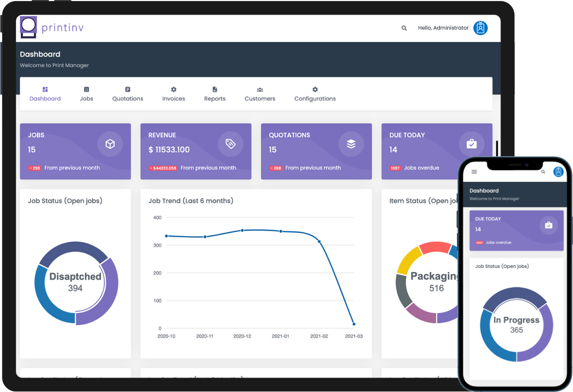Screen dimensions: 573x392
Task: Tap the phone's search magnifier icon
Action: (x=543, y=172)
